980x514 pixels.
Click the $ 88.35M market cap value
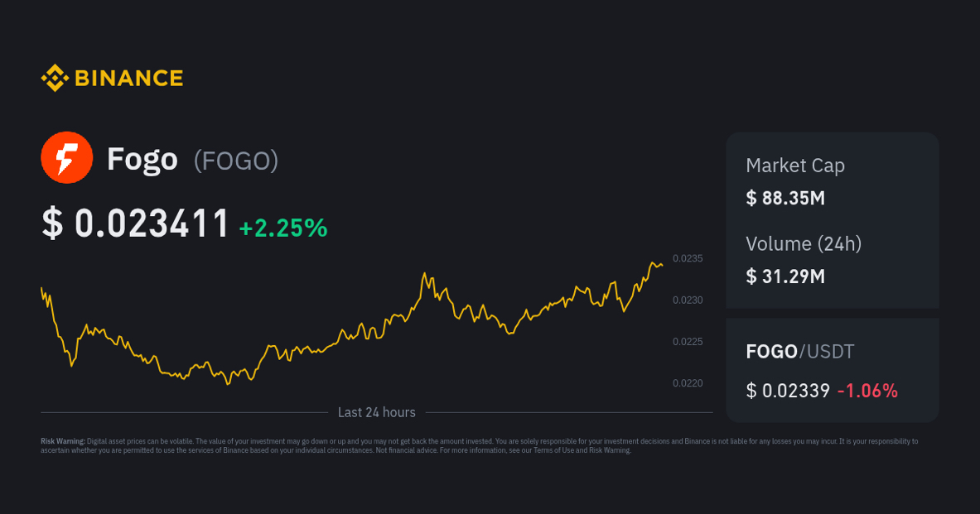[785, 198]
